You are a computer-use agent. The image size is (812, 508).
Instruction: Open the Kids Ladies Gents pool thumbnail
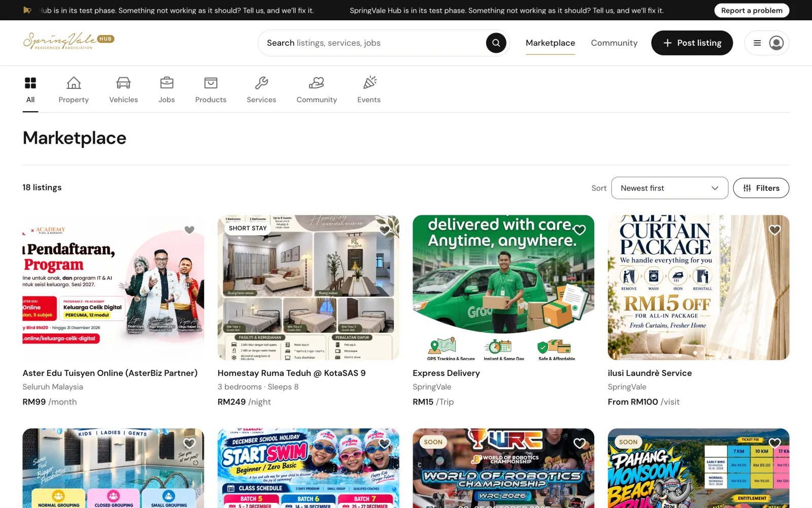coord(113,468)
